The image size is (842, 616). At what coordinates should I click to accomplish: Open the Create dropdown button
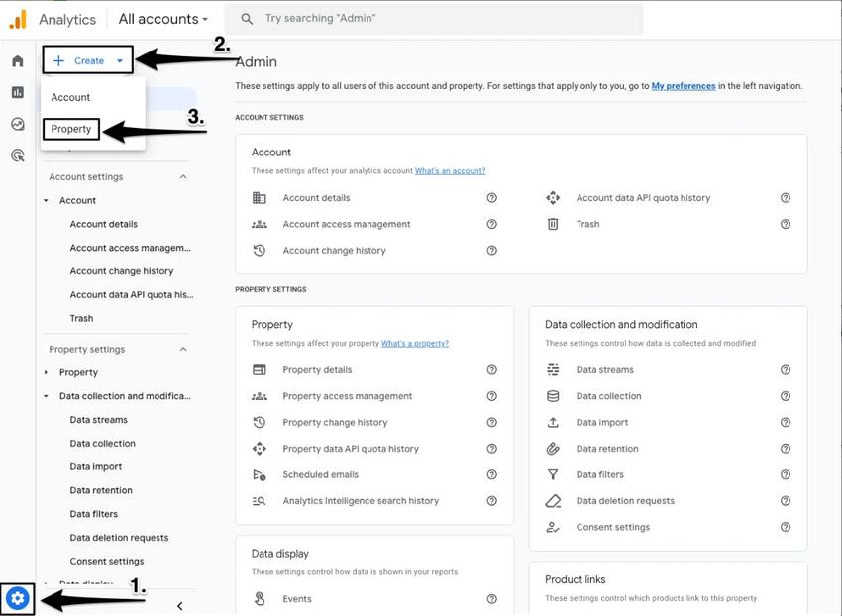88,61
